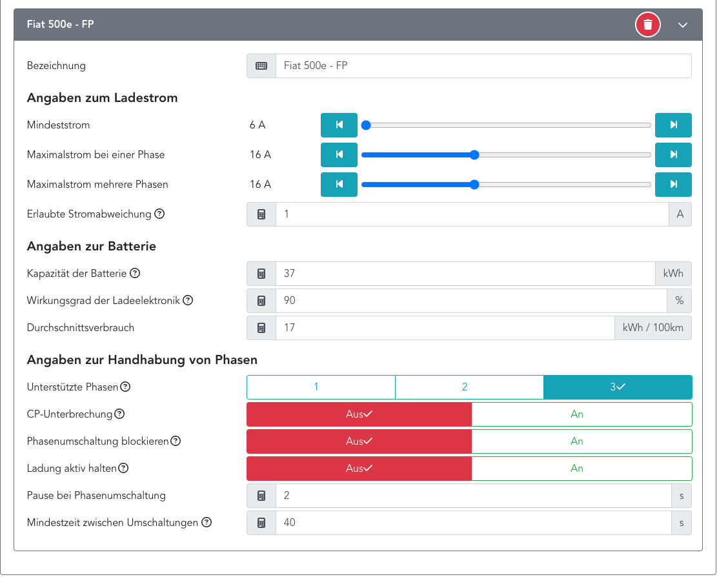Show help for Mindestzeit zwischen Umschaltungen

click(207, 522)
